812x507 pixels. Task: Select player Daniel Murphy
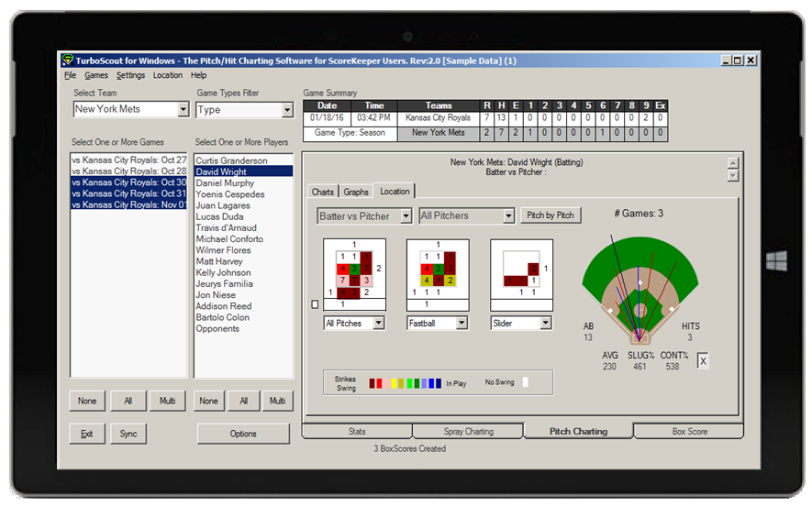(x=243, y=183)
